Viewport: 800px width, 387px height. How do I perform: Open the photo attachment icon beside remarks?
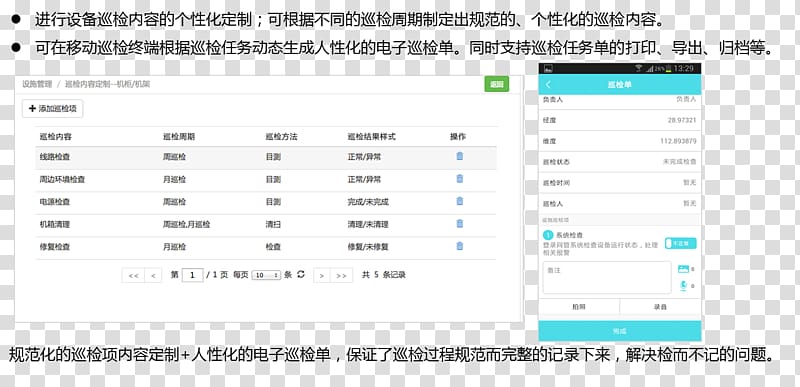coord(683,269)
